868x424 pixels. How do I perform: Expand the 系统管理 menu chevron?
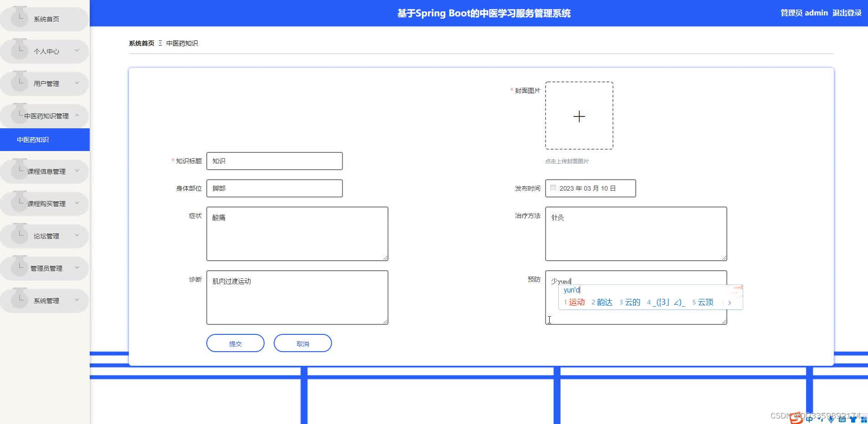(x=77, y=300)
